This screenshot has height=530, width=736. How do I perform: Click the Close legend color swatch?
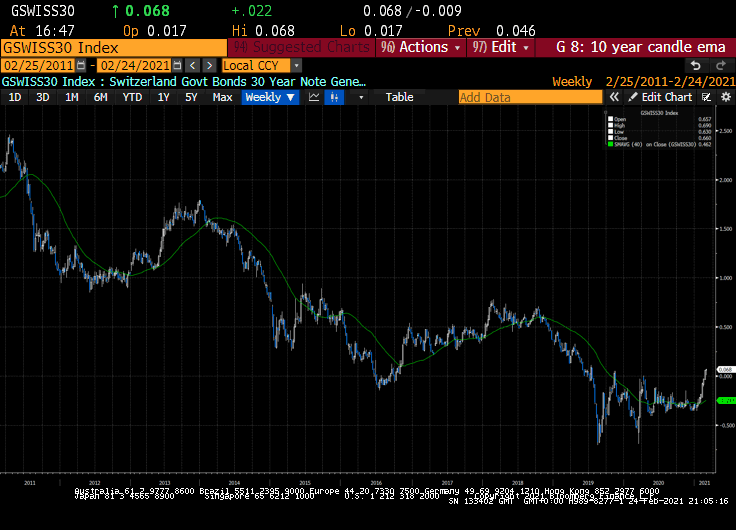coord(611,138)
